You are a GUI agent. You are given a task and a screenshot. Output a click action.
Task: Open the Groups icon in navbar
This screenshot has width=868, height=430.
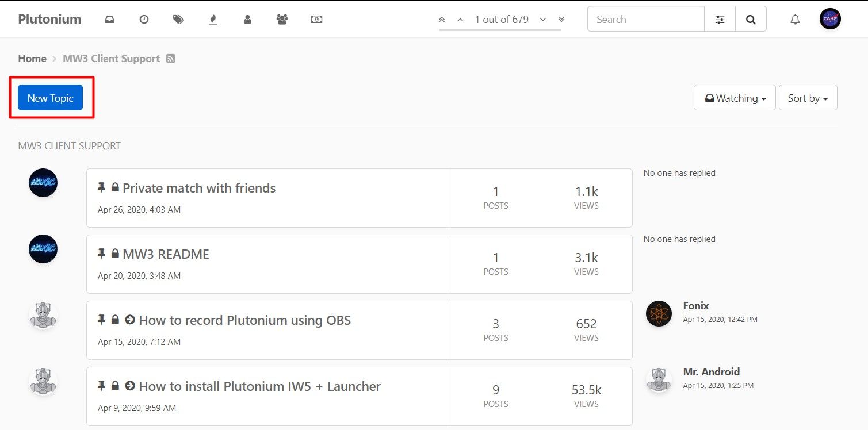(x=282, y=19)
